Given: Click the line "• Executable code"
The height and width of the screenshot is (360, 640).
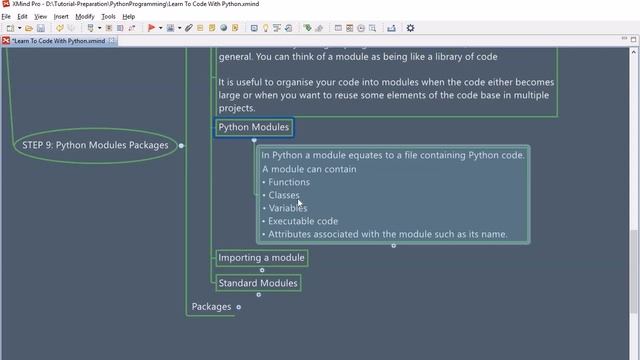Looking at the screenshot, I should [x=300, y=221].
